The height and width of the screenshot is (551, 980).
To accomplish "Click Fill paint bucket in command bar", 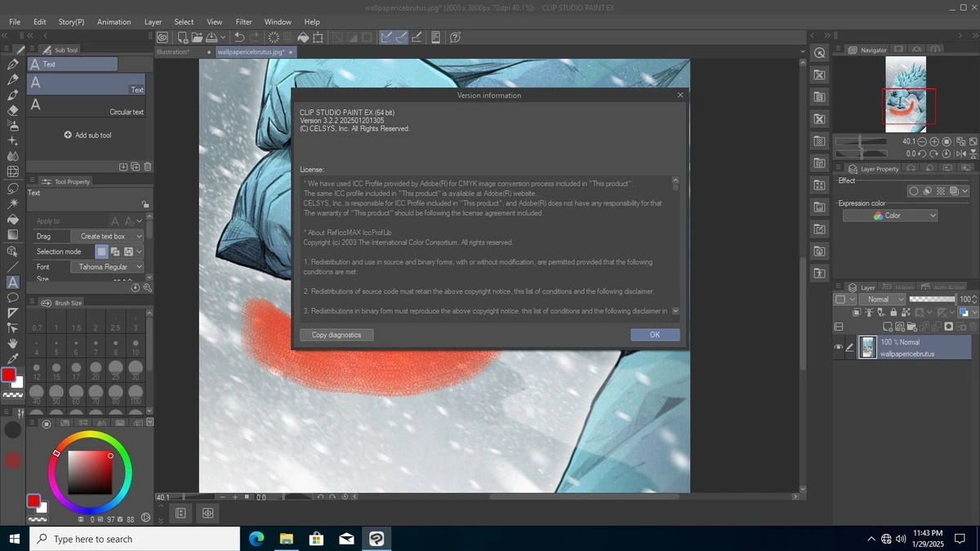I will 303,37.
